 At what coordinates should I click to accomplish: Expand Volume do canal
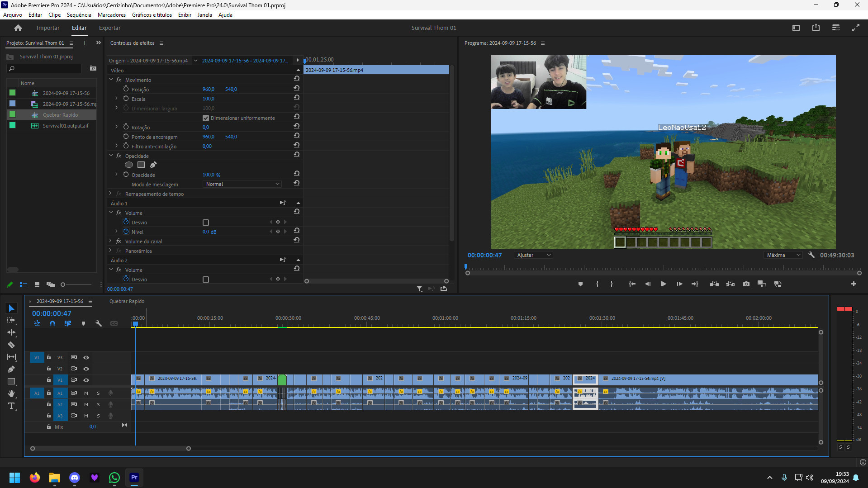coord(110,241)
